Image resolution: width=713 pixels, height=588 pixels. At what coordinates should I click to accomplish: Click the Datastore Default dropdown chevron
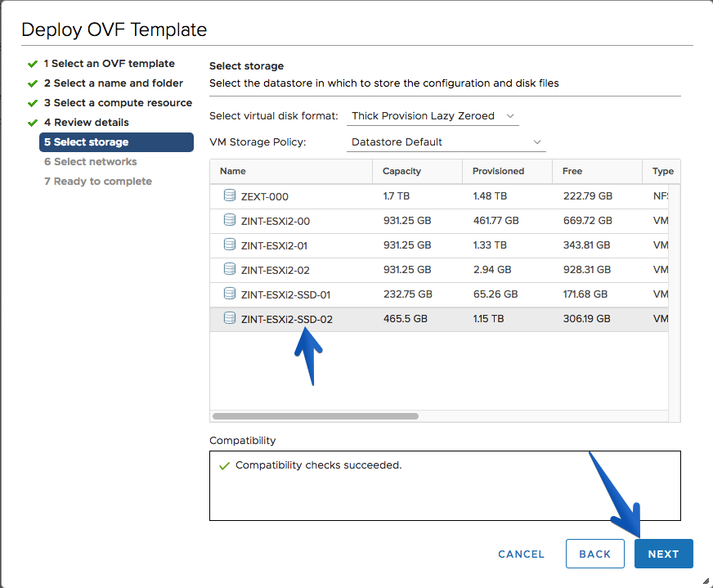537,142
